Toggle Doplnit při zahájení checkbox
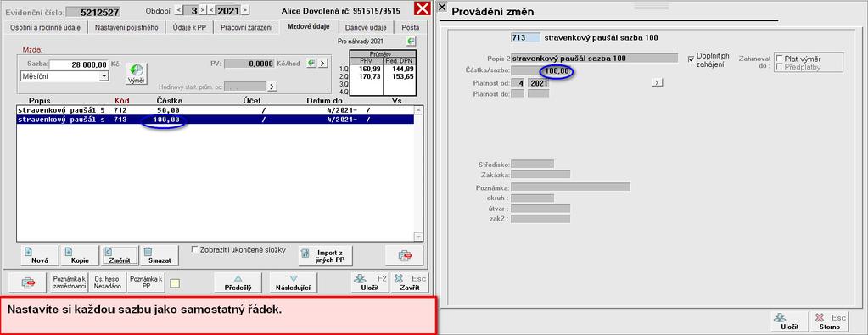The image size is (868, 335). (x=691, y=59)
